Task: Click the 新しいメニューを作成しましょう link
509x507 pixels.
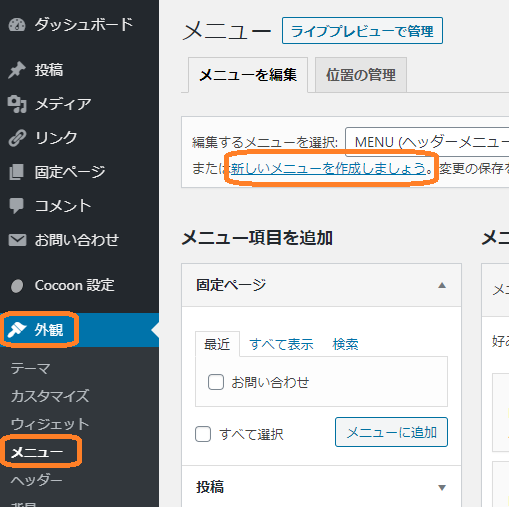Action: tap(328, 168)
